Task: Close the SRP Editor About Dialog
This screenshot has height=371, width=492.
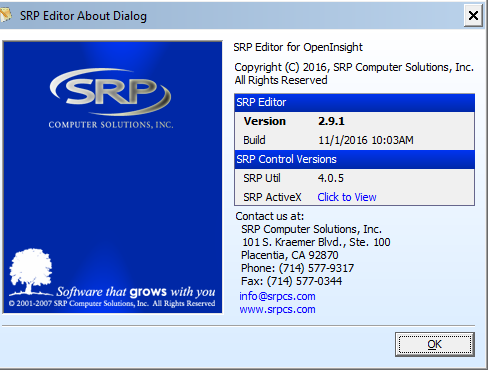Action: [x=473, y=15]
